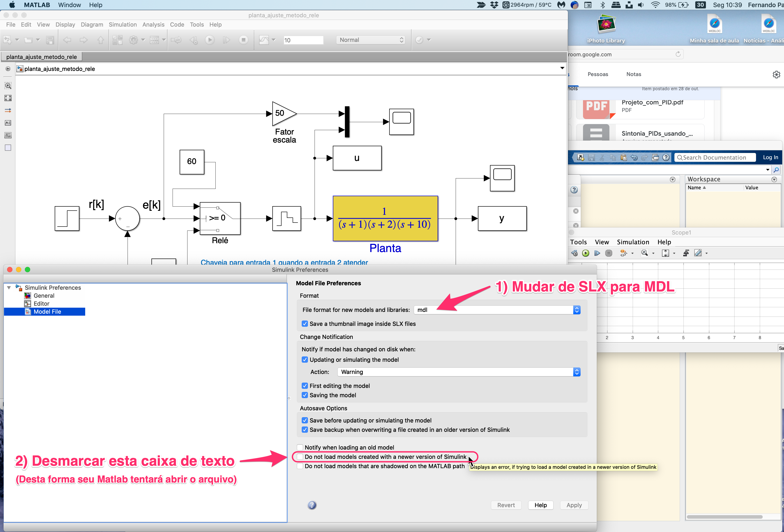
Task: Open the Workspace panel actions arrow
Action: [774, 179]
